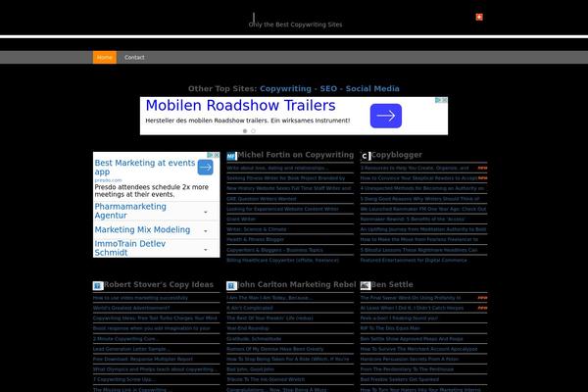Image resolution: width=588 pixels, height=392 pixels.
Task: Open 'Bad Freebie Seekers Get Spanked' post
Action: 400,379
